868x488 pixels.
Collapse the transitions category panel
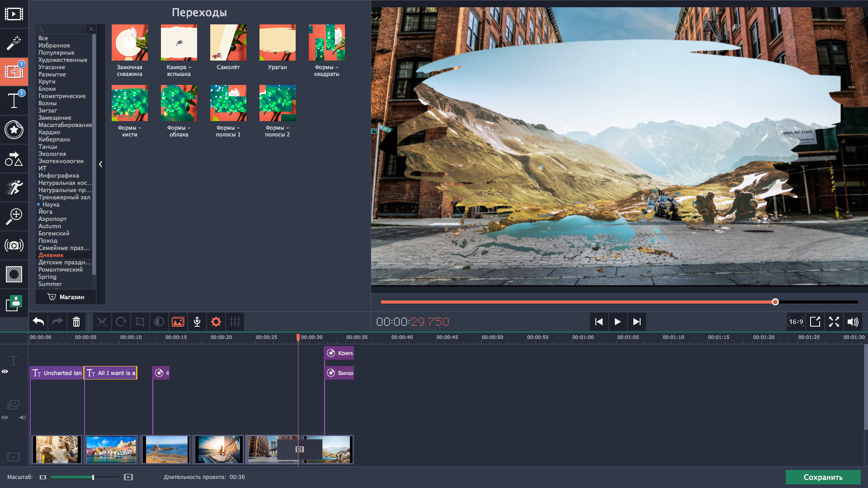coord(101,164)
